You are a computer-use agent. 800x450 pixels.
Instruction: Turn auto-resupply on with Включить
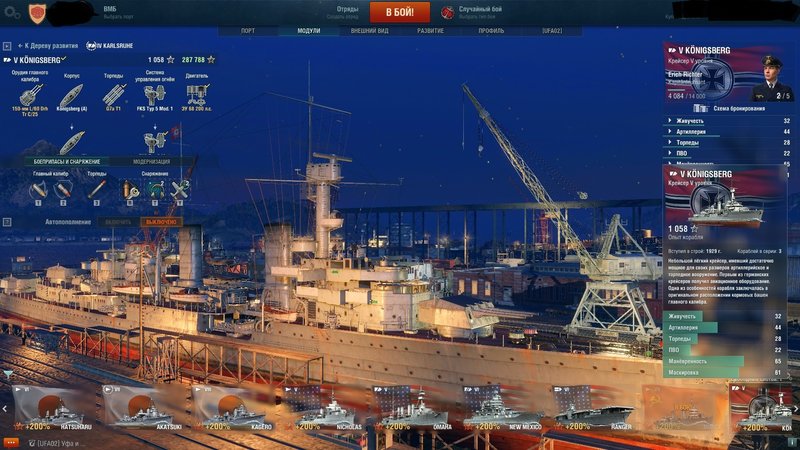pos(118,222)
